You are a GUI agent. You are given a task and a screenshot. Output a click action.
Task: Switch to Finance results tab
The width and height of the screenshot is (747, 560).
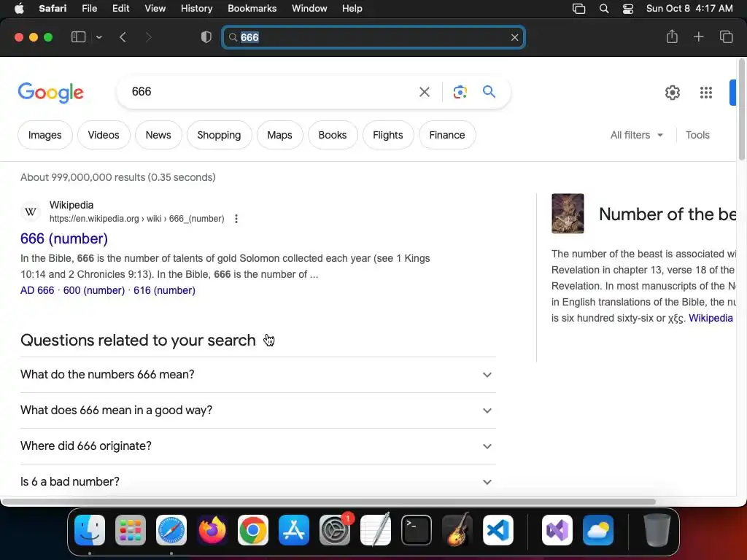click(x=447, y=135)
